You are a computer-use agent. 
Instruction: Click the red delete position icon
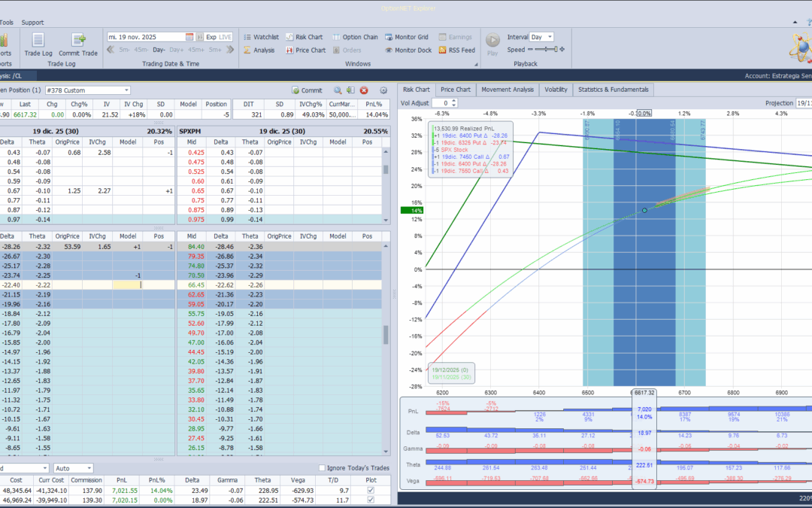pyautogui.click(x=364, y=90)
